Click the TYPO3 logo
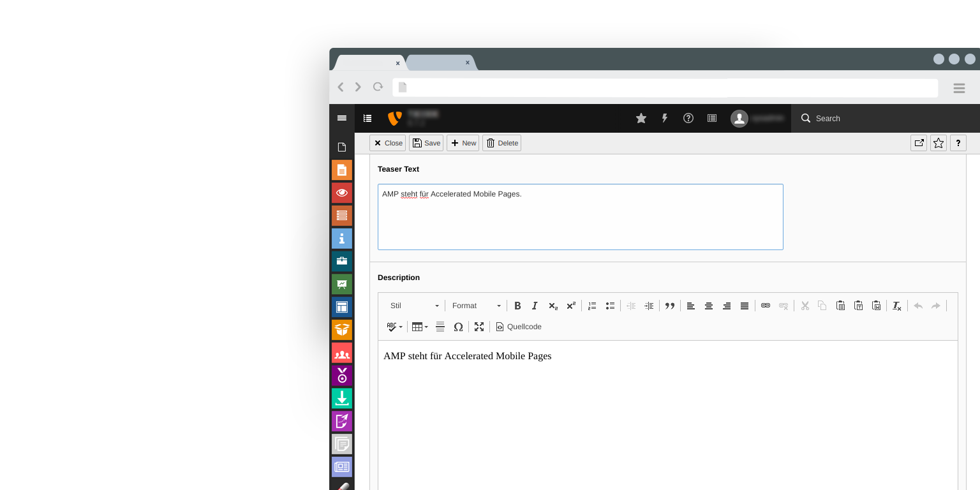 [395, 118]
